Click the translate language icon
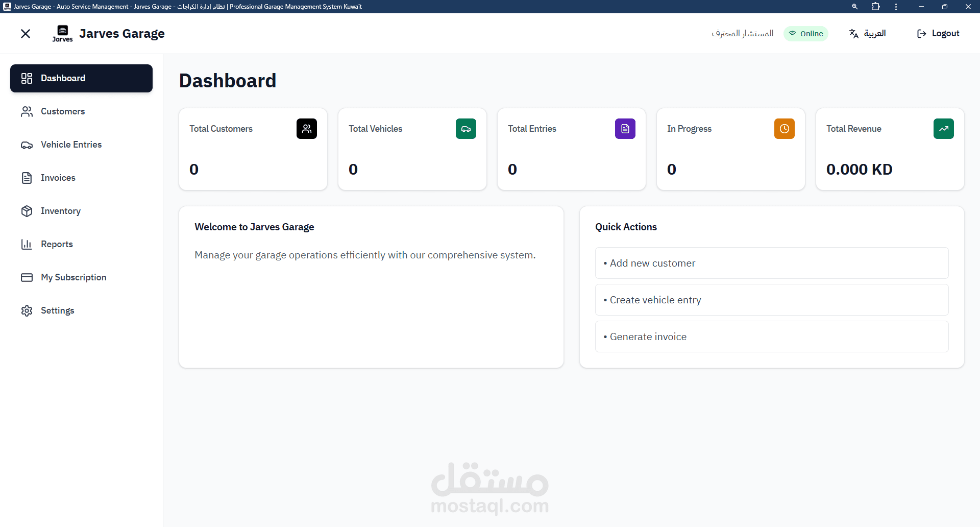 tap(854, 34)
